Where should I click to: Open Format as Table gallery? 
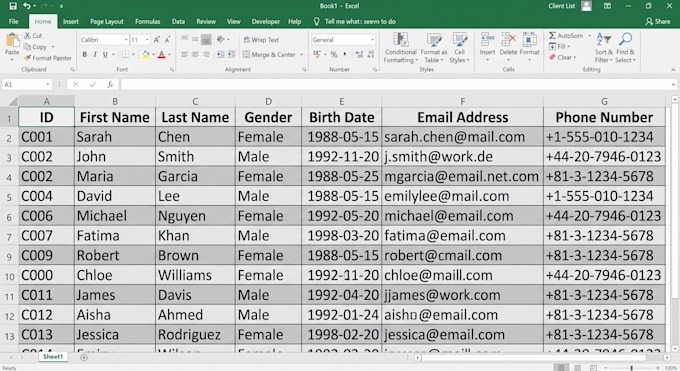pos(434,48)
